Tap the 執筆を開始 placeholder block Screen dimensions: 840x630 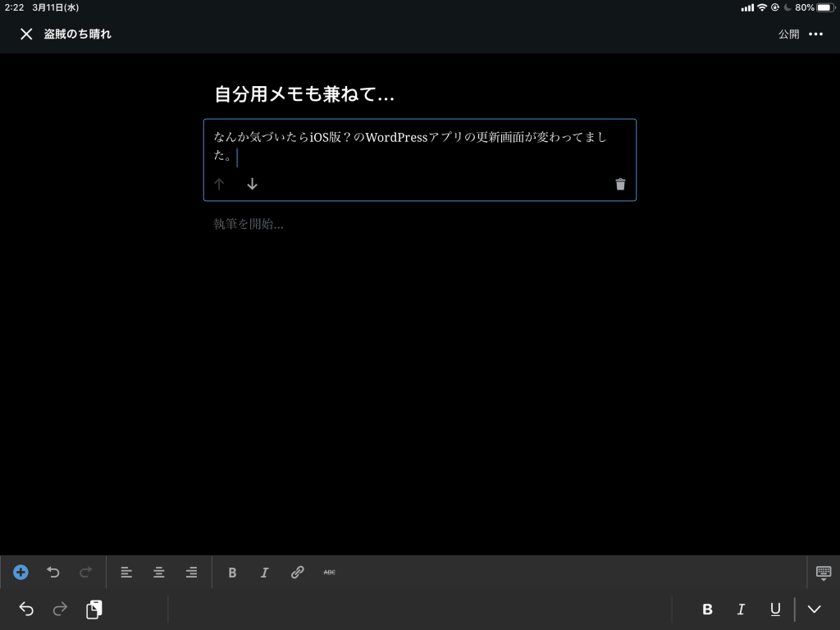tap(249, 224)
